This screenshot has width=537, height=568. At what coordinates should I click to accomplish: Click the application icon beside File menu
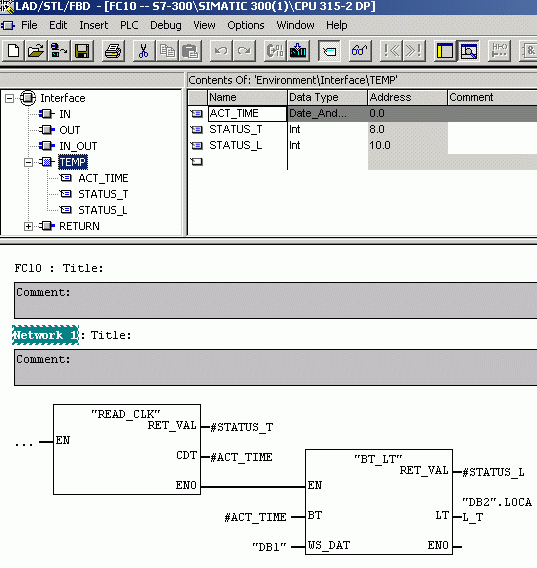pyautogui.click(x=8, y=25)
